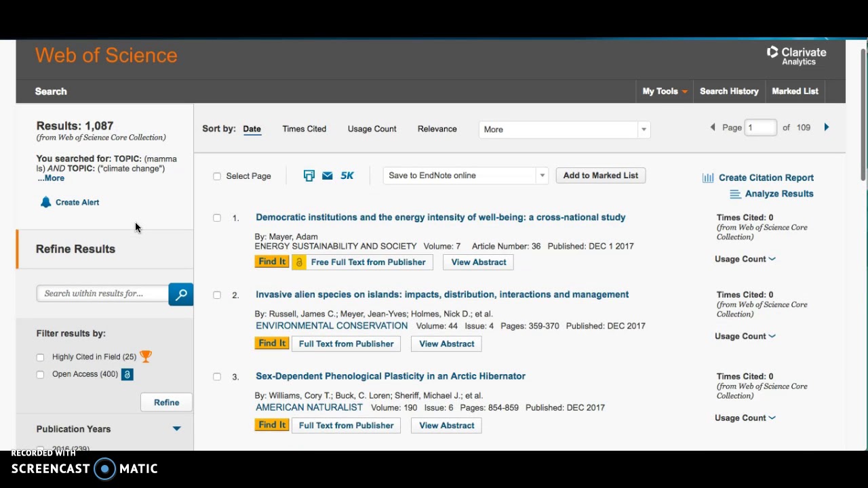
Task: Select checkbox for result 1
Action: pos(217,218)
